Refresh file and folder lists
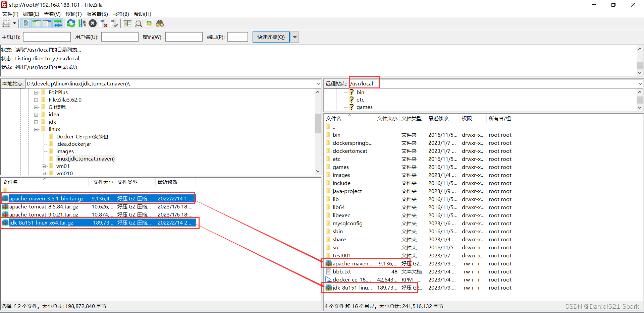This screenshot has height=313, width=644. click(x=71, y=23)
